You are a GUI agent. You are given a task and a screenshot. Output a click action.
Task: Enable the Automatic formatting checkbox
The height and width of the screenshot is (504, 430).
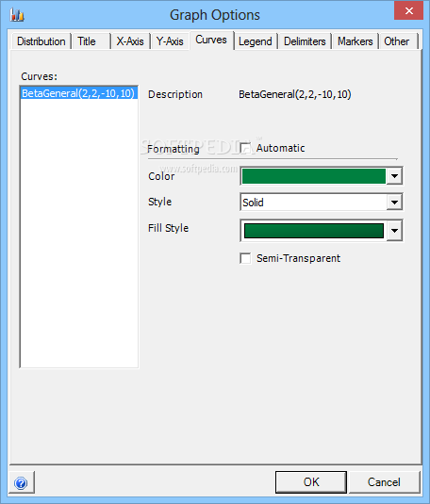click(245, 148)
